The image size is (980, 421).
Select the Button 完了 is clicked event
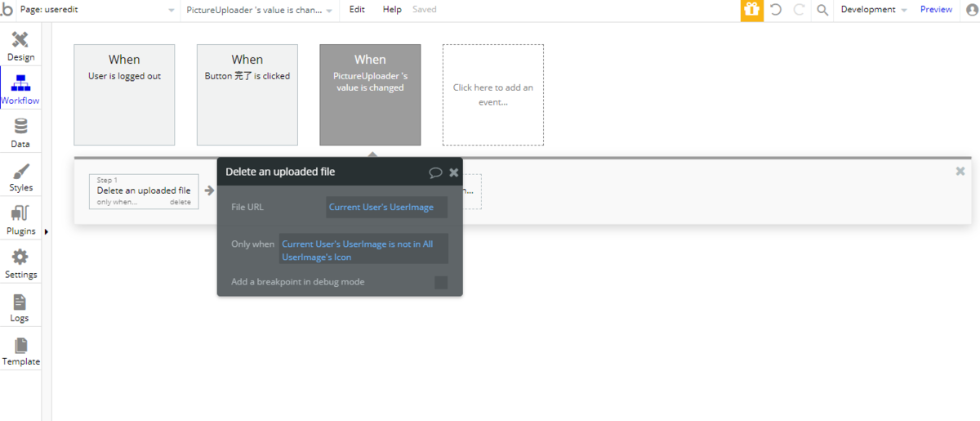(247, 95)
